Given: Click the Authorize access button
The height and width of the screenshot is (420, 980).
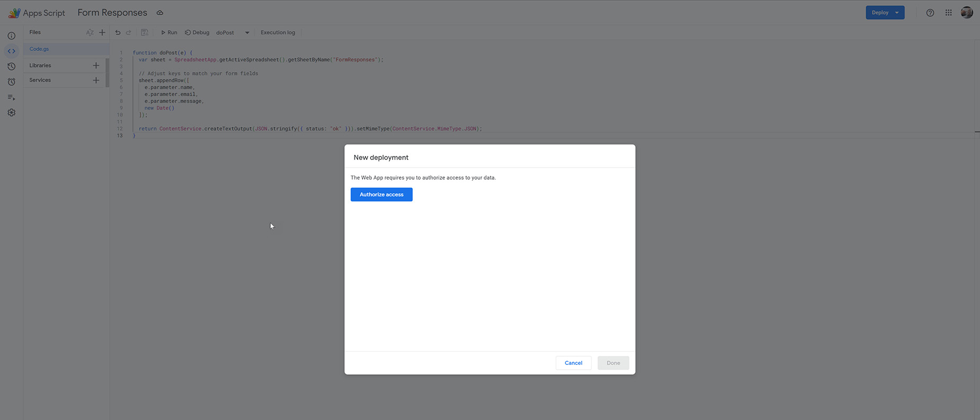Looking at the screenshot, I should click(381, 195).
